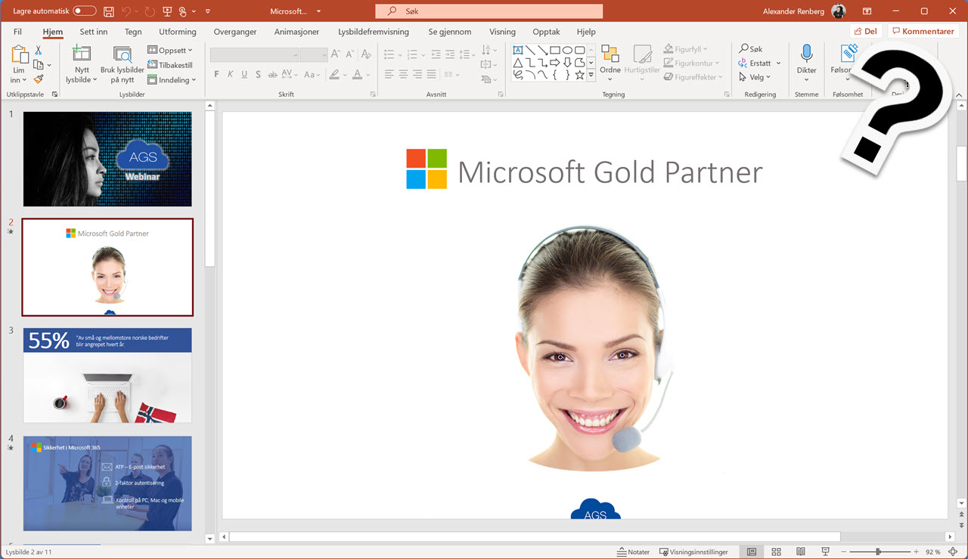Click the font color A swatch

point(355,75)
